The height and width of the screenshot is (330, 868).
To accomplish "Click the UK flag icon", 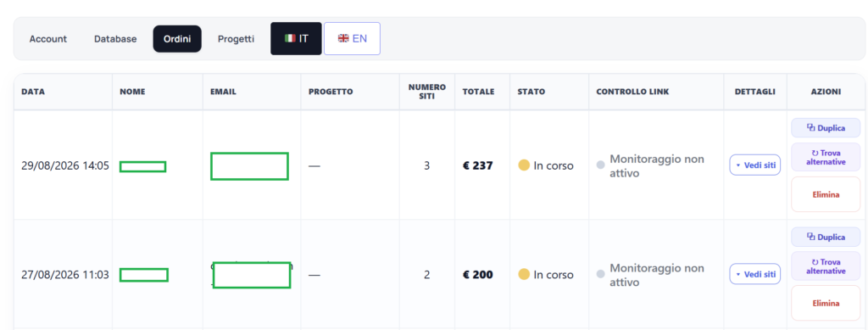I will point(343,39).
